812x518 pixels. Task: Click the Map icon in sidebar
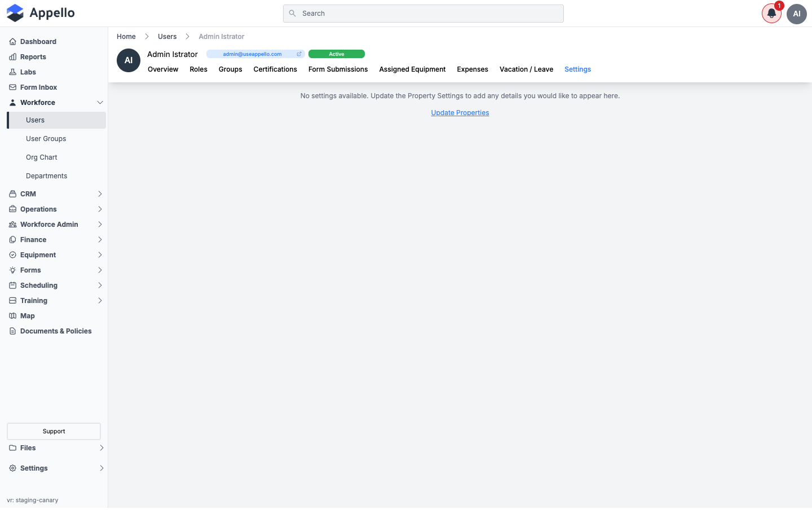(12, 316)
